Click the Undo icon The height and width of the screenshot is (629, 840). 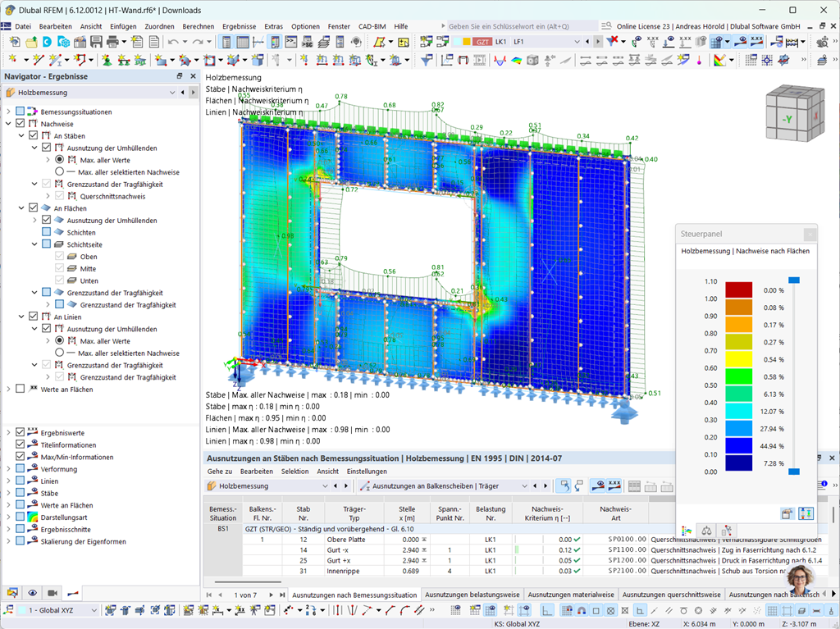pos(171,42)
